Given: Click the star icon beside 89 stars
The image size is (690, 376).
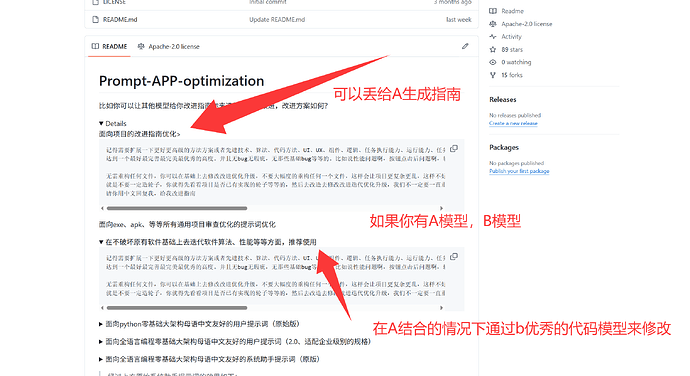Looking at the screenshot, I should [493, 49].
